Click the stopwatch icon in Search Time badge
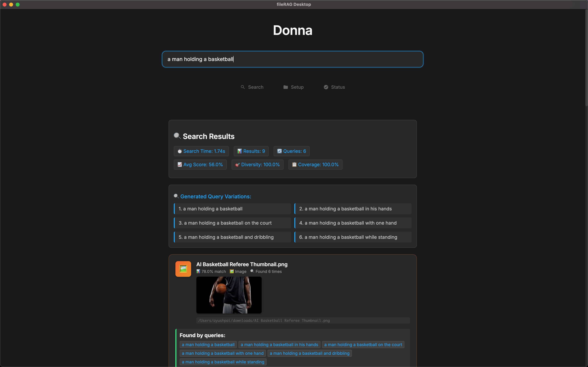Viewport: 588px width, 367px height. tap(180, 151)
